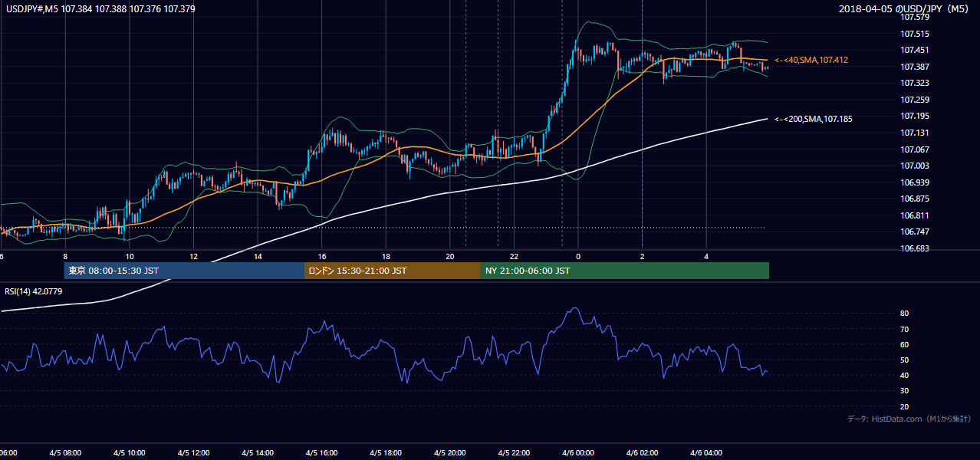Click price axis value 107.323
This screenshot has width=980, height=460.
point(915,83)
